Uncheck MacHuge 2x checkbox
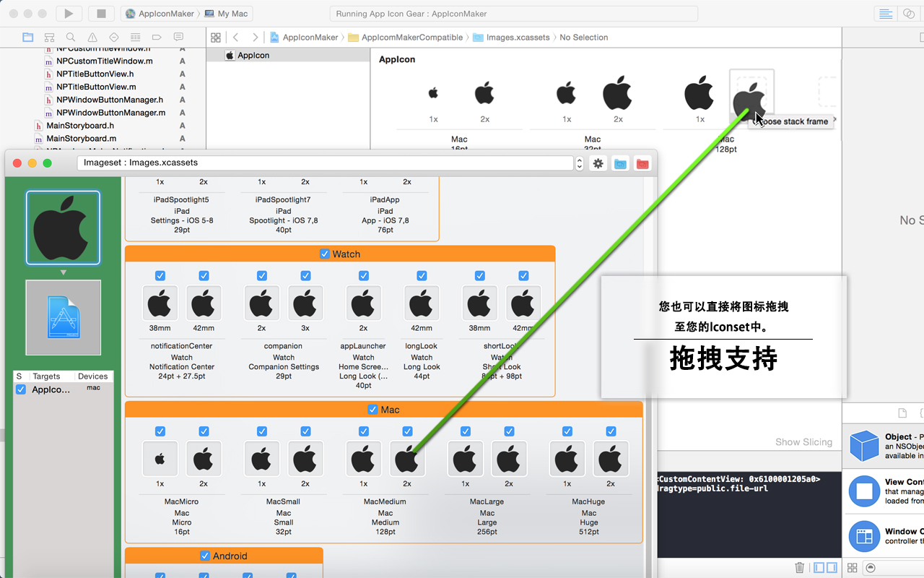Image resolution: width=924 pixels, height=578 pixels. coord(611,431)
